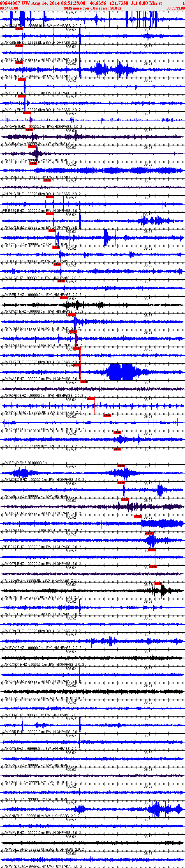Select the UW.GLK.EHZ station label
The width and height of the screenshot is (185, 868).
[13, 110]
